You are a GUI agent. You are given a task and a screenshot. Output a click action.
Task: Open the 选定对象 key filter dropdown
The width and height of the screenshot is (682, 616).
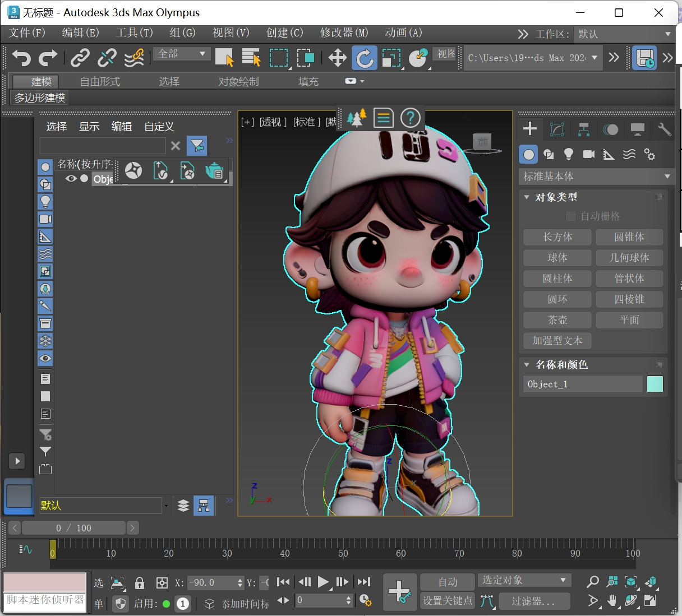tap(524, 580)
